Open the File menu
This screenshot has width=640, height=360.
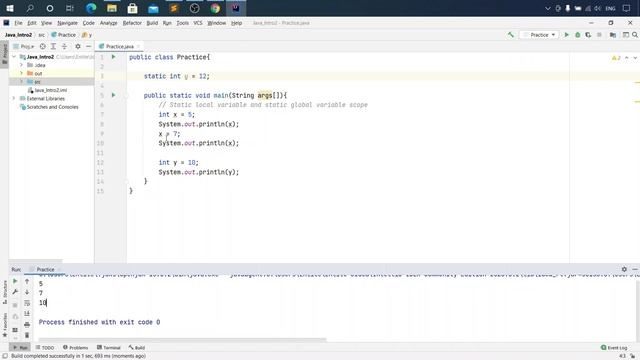18,23
